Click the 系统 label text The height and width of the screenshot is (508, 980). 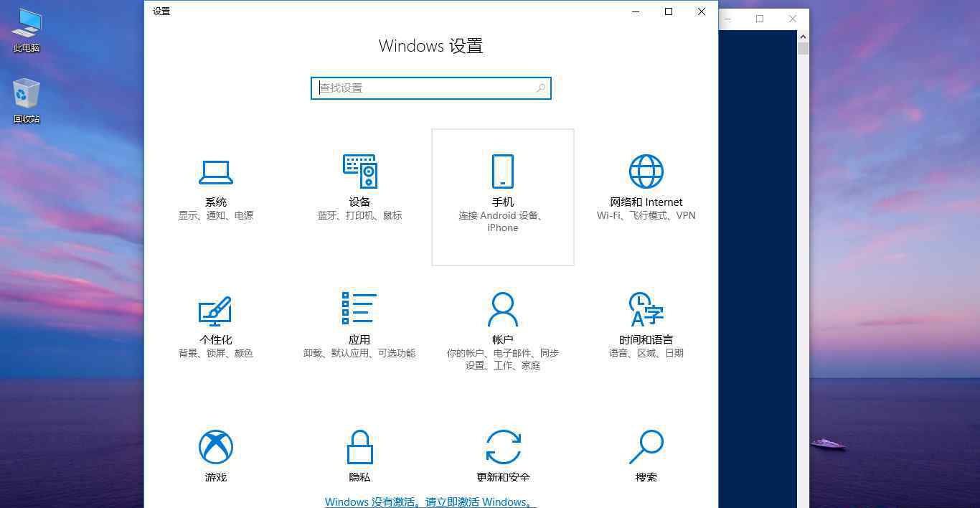[x=215, y=202]
